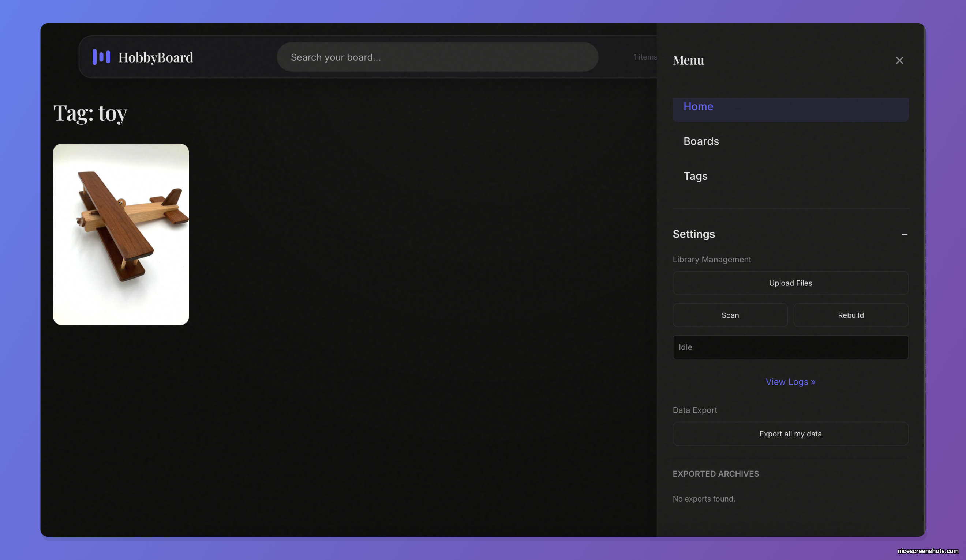This screenshot has height=560, width=966.
Task: Click the HobbyBoard purple bars logo icon
Action: [x=101, y=57]
